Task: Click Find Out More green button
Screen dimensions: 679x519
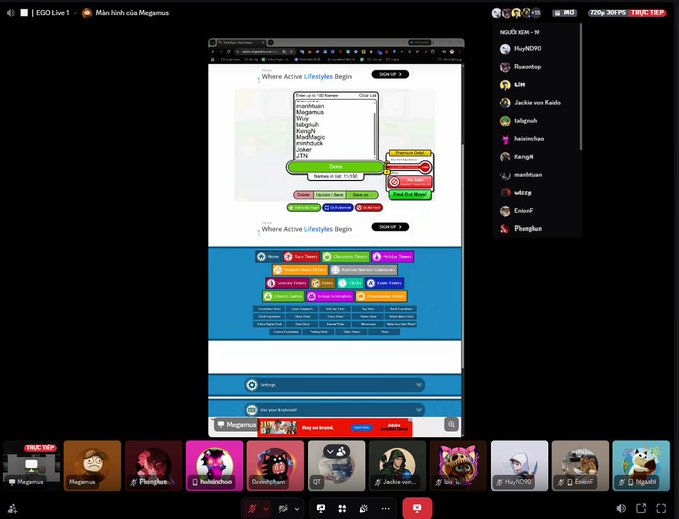Action: click(x=410, y=195)
